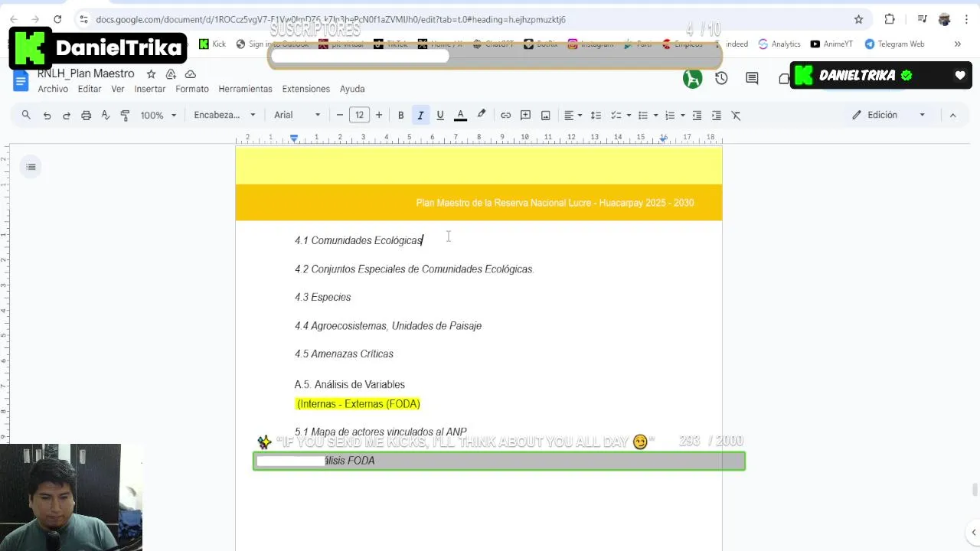Open the Edición mode dropdown

[x=890, y=115]
